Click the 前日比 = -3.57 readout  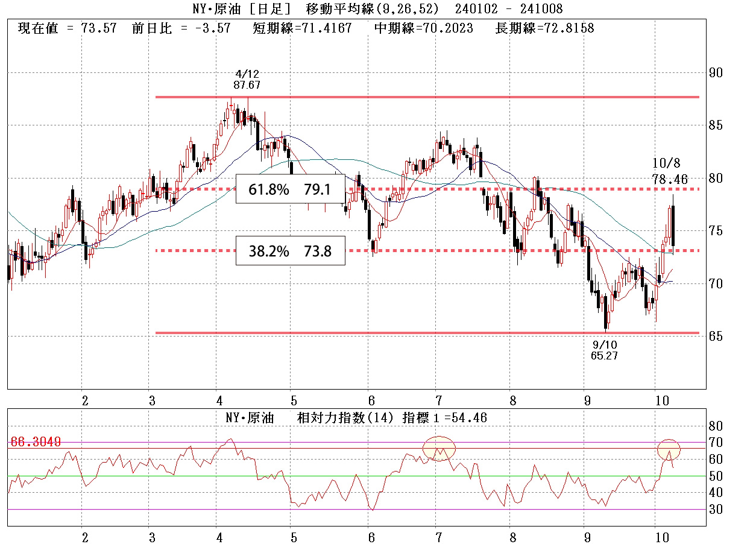(x=180, y=28)
